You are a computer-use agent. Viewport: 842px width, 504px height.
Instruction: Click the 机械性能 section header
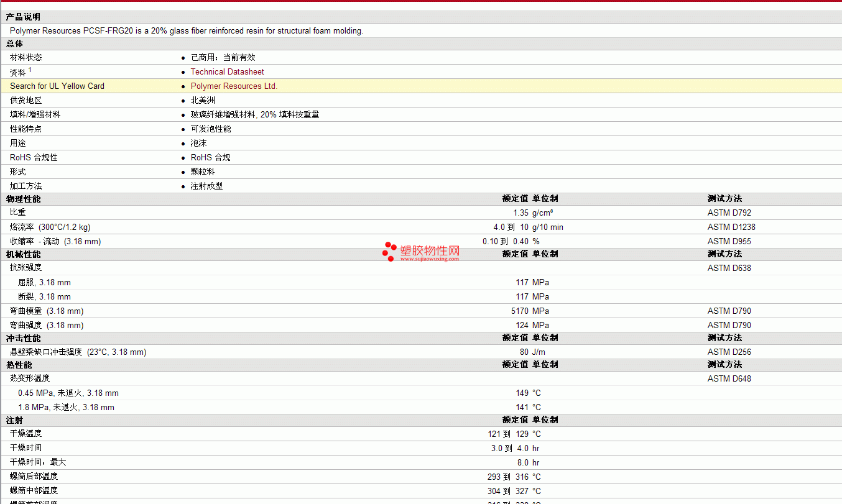click(23, 254)
